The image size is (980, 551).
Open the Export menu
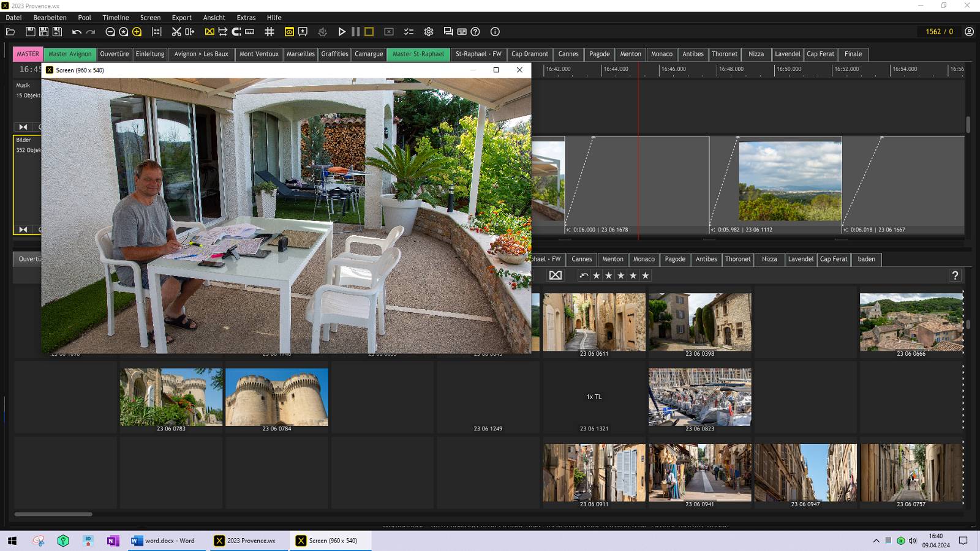(x=182, y=18)
